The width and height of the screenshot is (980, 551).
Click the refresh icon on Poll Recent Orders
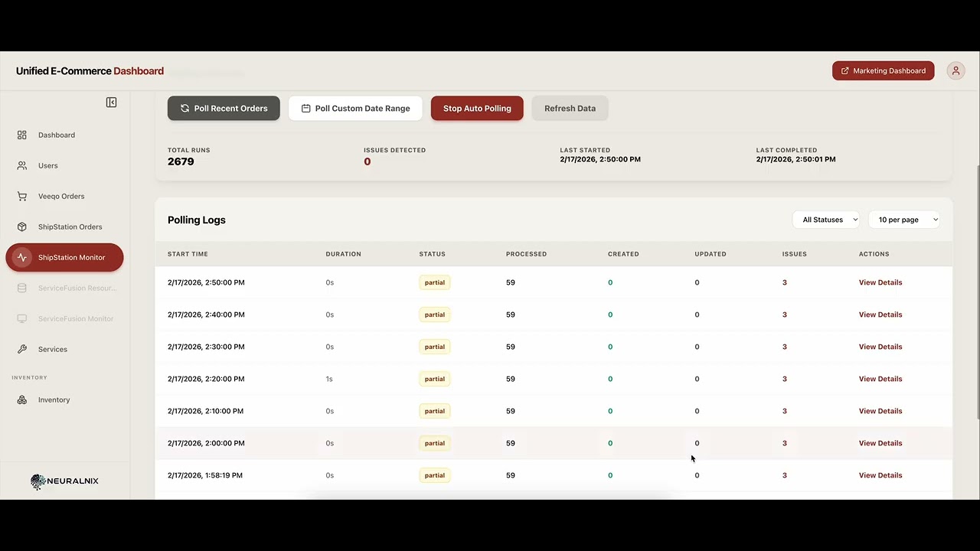[x=185, y=109]
